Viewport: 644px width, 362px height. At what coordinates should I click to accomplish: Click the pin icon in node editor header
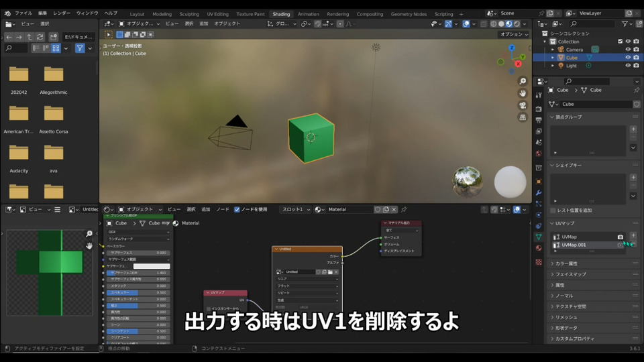(x=404, y=209)
